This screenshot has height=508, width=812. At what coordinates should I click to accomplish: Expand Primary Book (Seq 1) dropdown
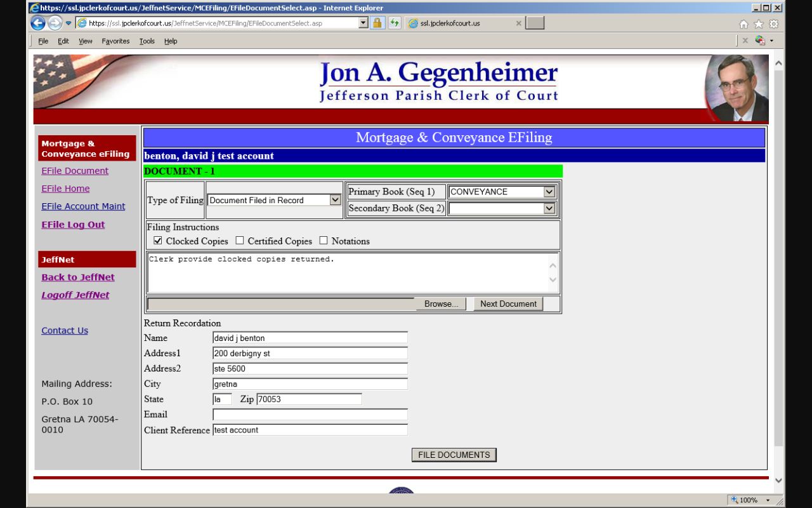point(549,192)
